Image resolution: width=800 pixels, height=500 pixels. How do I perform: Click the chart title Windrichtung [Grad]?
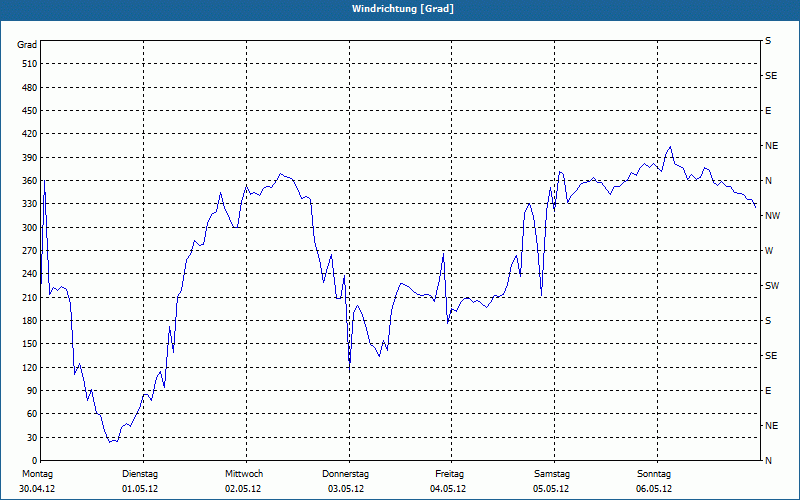point(403,9)
